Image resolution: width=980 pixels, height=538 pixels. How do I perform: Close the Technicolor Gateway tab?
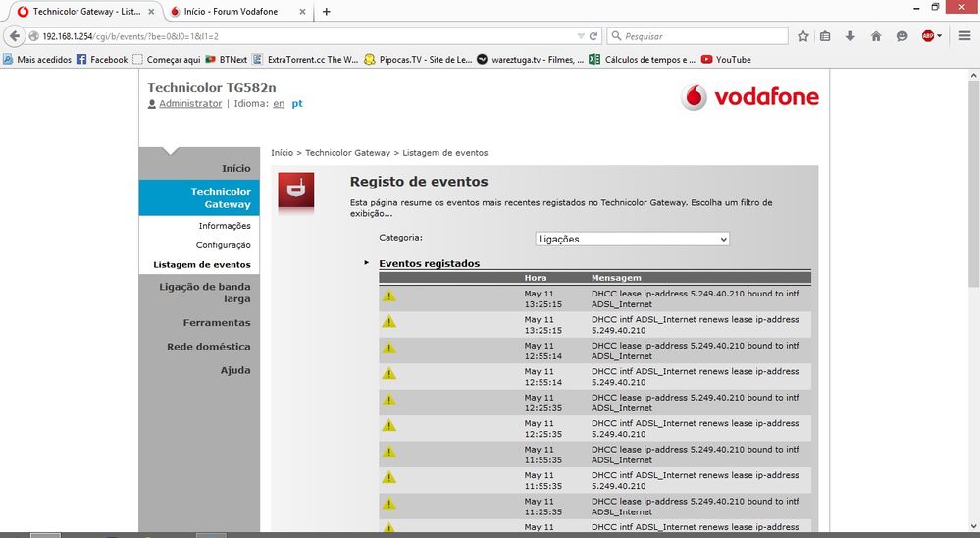(x=151, y=11)
